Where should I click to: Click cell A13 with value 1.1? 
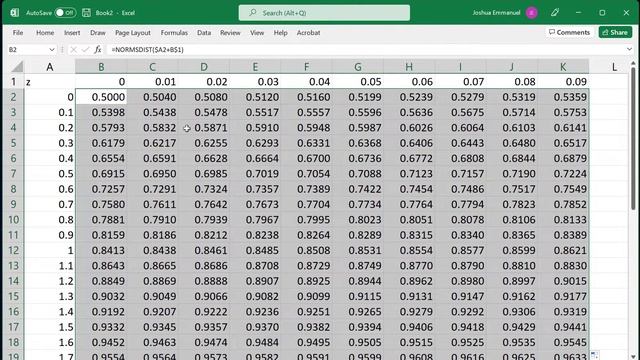pos(50,266)
